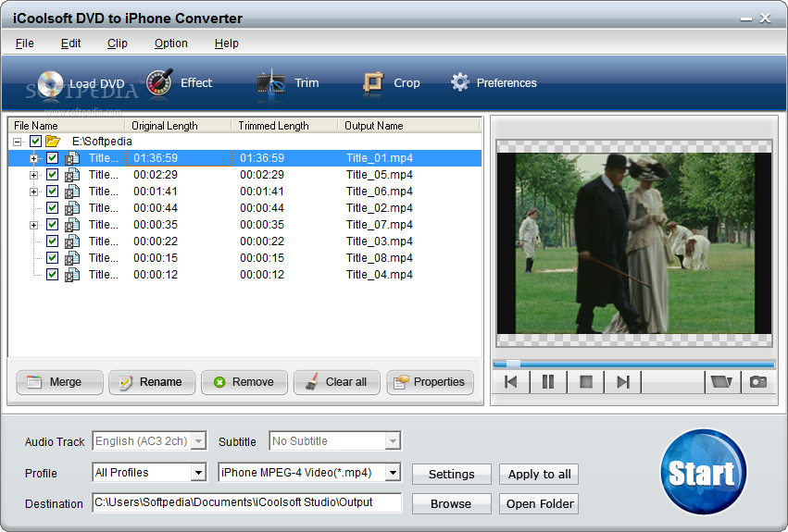Expand the 00:02:29 title node
Viewport: 788px width, 532px height.
click(33, 175)
